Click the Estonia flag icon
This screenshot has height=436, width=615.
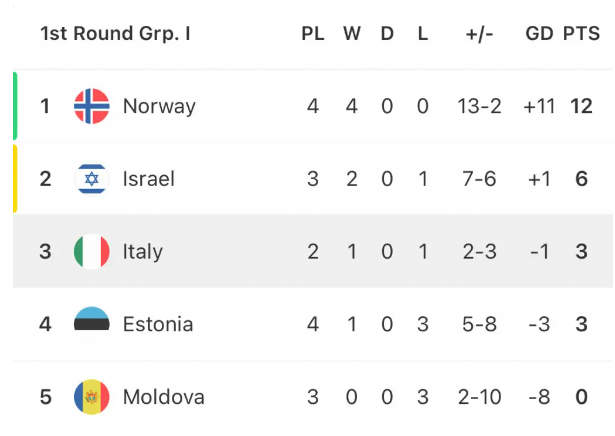[x=92, y=318]
